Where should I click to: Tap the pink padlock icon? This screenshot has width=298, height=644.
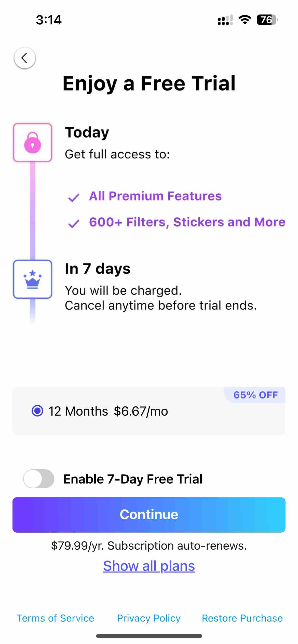tap(33, 143)
